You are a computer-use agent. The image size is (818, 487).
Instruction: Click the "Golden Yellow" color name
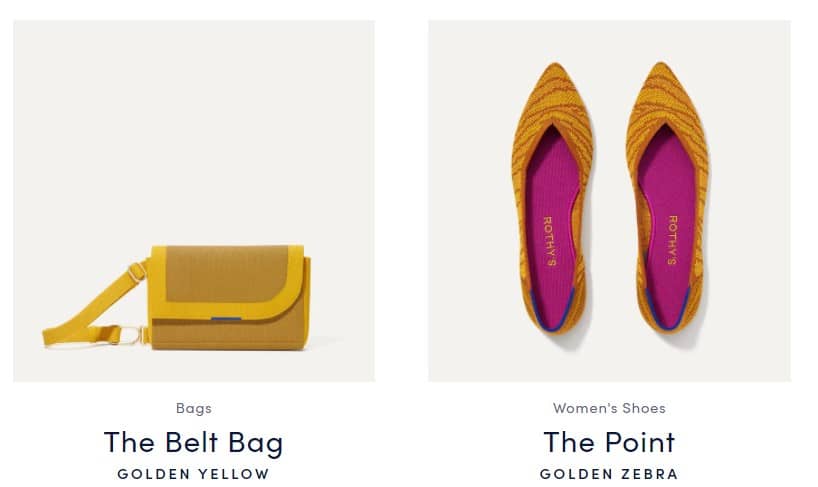pos(193,474)
